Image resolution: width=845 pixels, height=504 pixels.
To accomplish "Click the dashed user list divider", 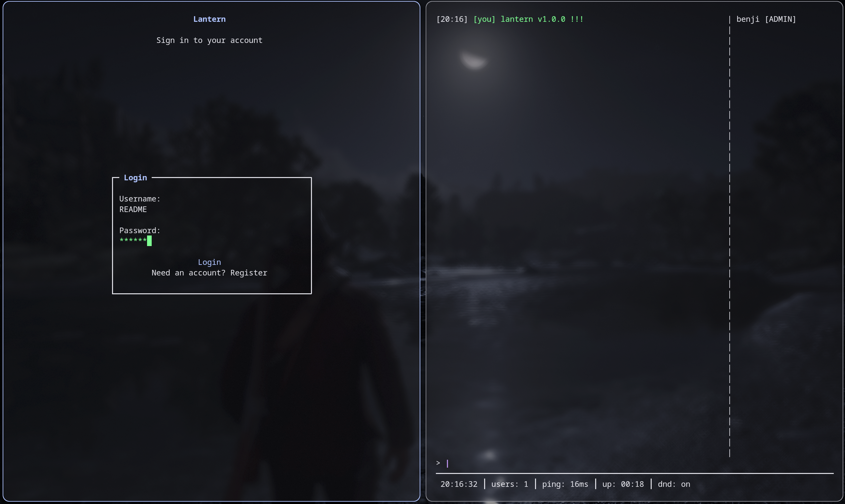I will pos(730,238).
